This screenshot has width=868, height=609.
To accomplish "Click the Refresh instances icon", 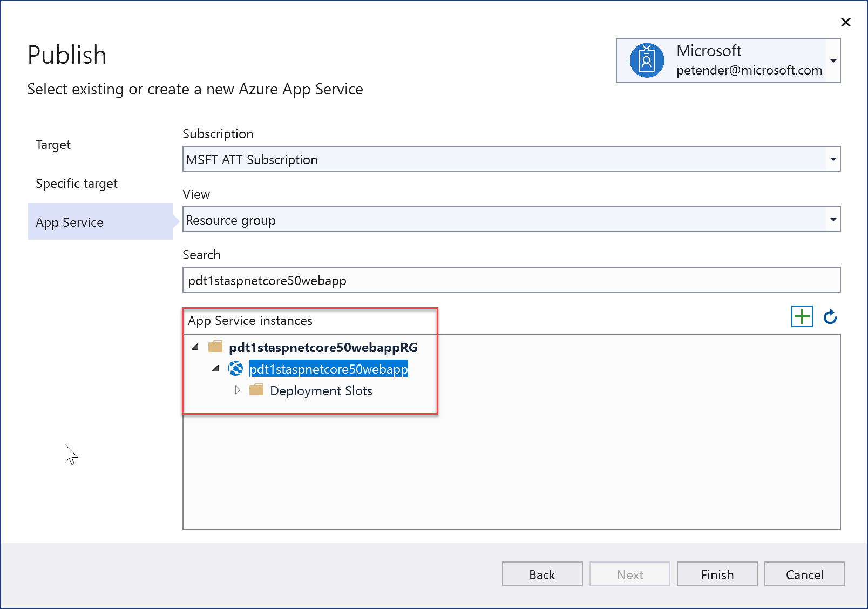I will [x=830, y=317].
